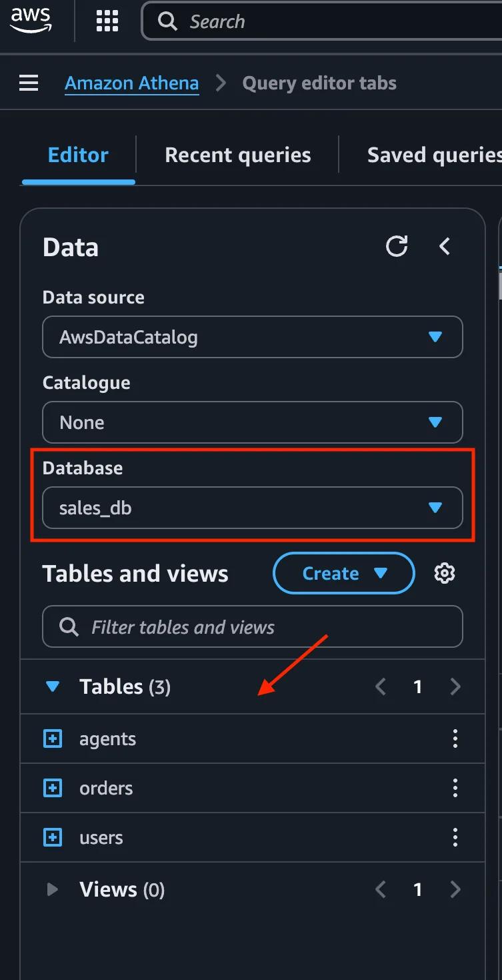Switch to the Recent queries tab
This screenshot has height=980, width=502.
(237, 155)
